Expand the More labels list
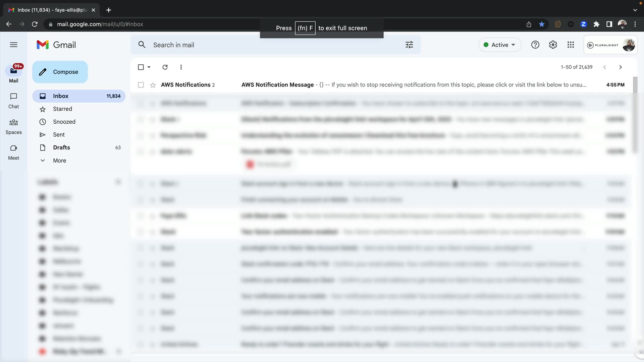This screenshot has width=644, height=362. tap(59, 161)
